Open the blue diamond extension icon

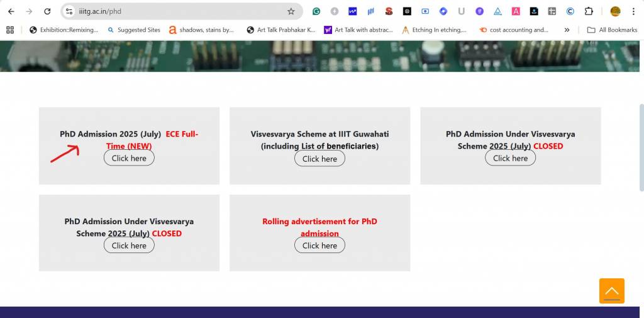point(443,11)
